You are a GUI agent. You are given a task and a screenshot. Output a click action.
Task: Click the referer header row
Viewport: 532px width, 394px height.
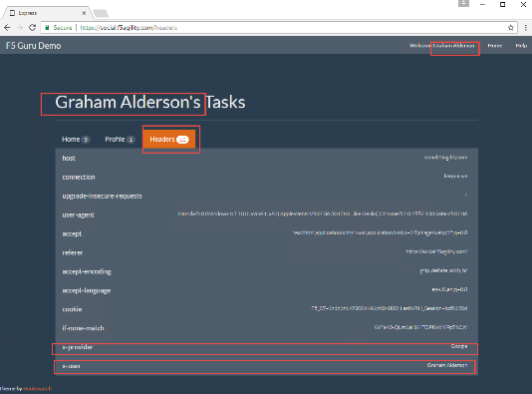(267, 252)
